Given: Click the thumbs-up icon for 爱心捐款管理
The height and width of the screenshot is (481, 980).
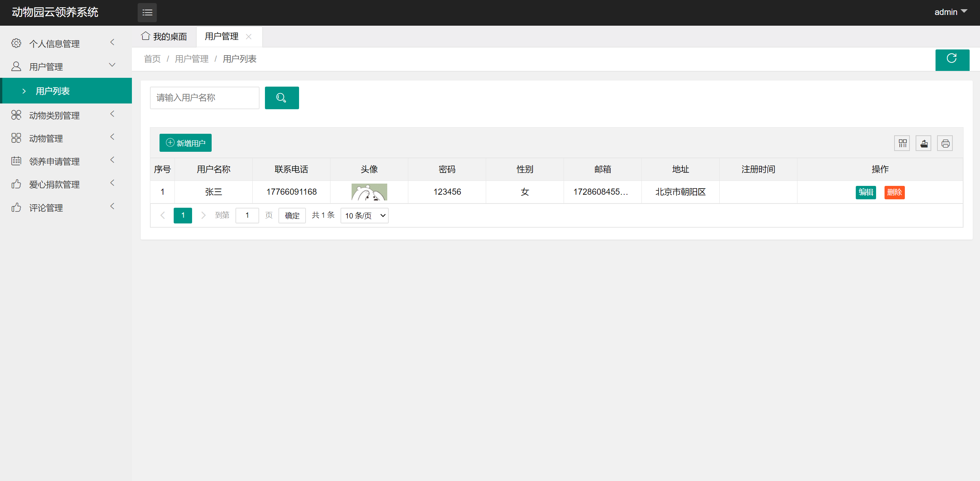Looking at the screenshot, I should tap(16, 184).
